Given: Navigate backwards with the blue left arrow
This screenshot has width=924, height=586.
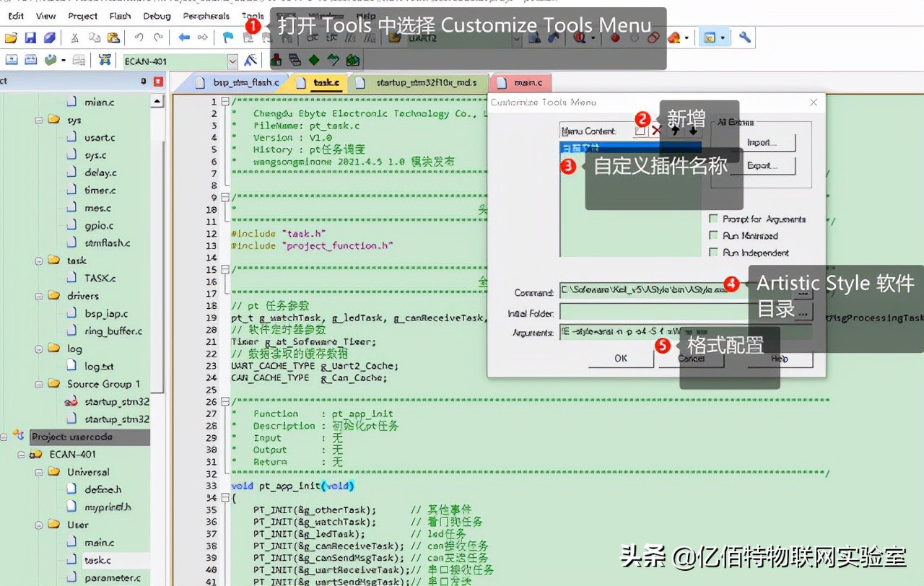Looking at the screenshot, I should tap(184, 38).
